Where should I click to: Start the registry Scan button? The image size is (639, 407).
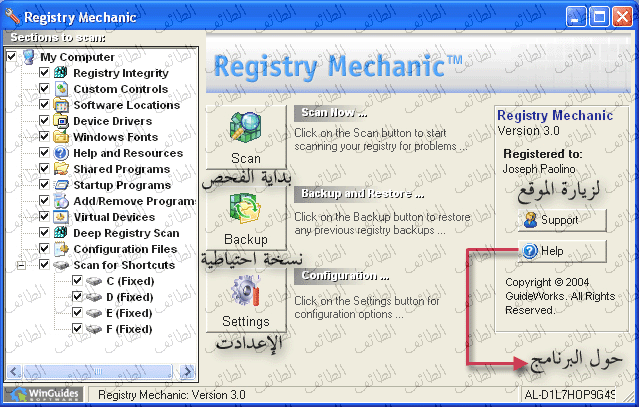(x=246, y=137)
